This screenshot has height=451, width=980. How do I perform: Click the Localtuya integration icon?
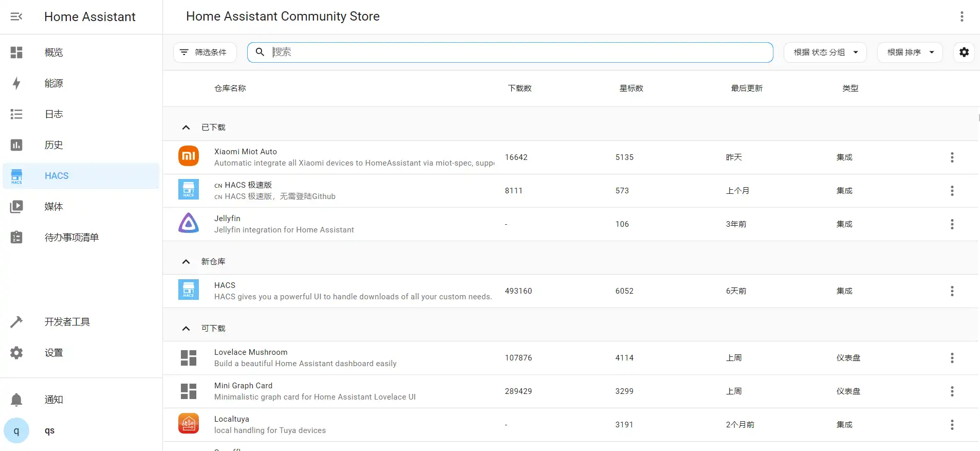(189, 424)
